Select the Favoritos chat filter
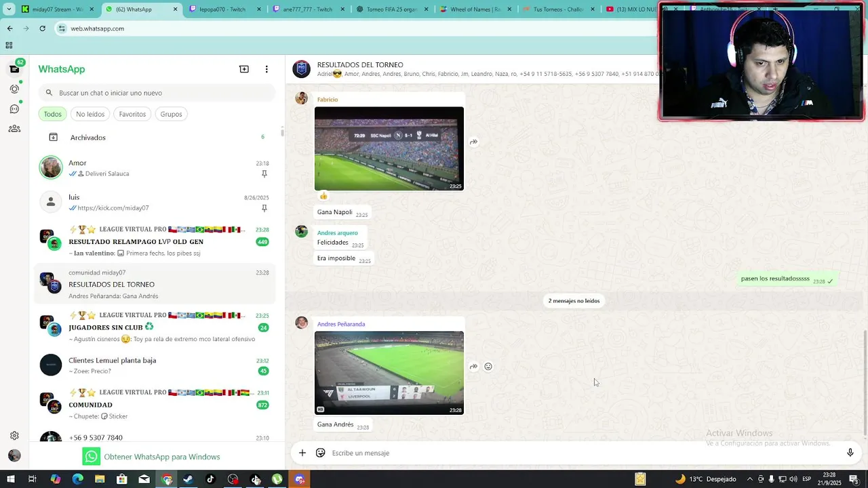Screen dimensions: 868x488 pos(132,114)
